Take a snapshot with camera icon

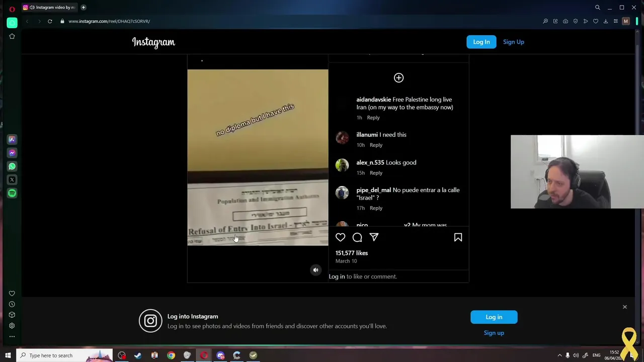pyautogui.click(x=566, y=21)
